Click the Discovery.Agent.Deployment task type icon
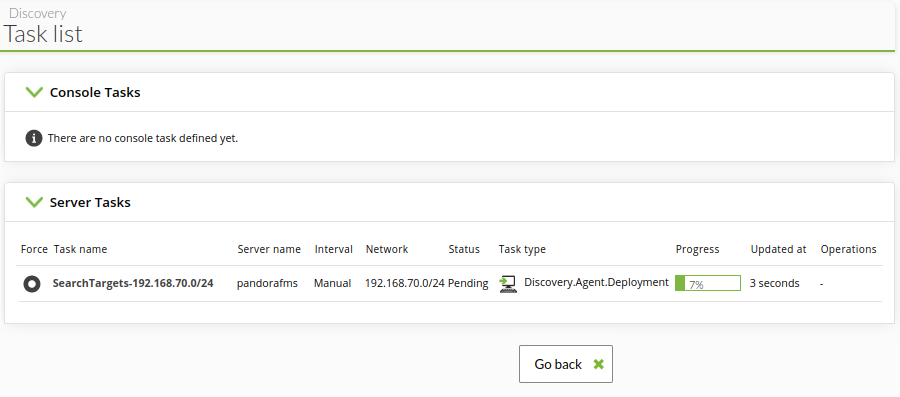The height and width of the screenshot is (397, 900). tap(508, 284)
